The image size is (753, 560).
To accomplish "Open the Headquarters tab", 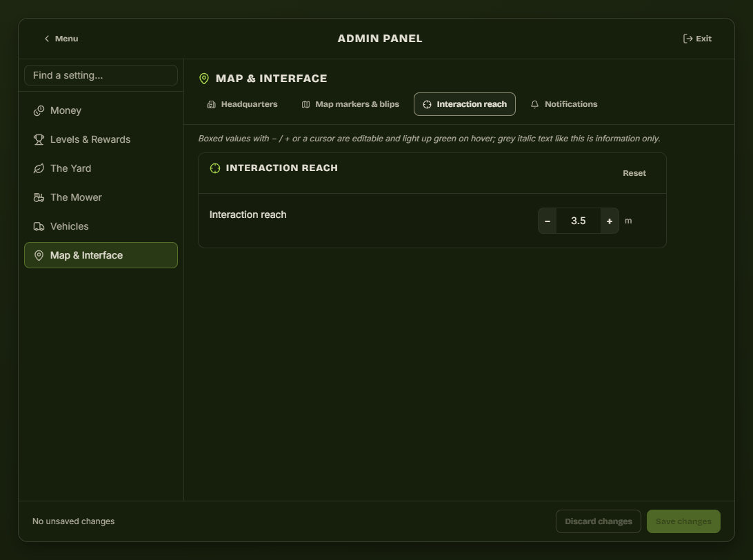I will click(x=243, y=104).
